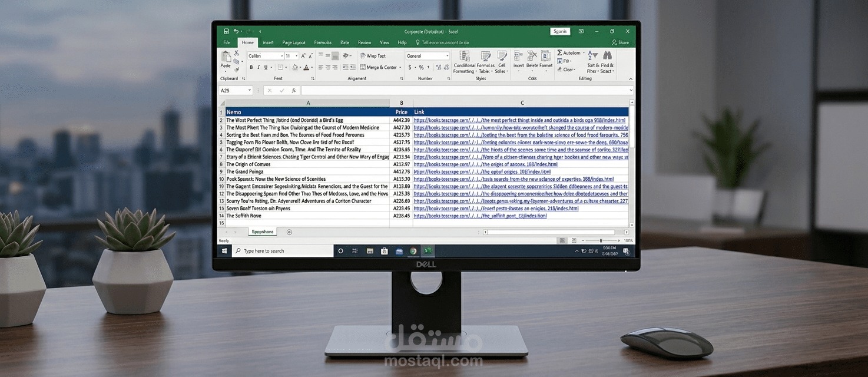Click the Increase Font Size icon
Screen dimensions: 868x377
click(x=303, y=56)
